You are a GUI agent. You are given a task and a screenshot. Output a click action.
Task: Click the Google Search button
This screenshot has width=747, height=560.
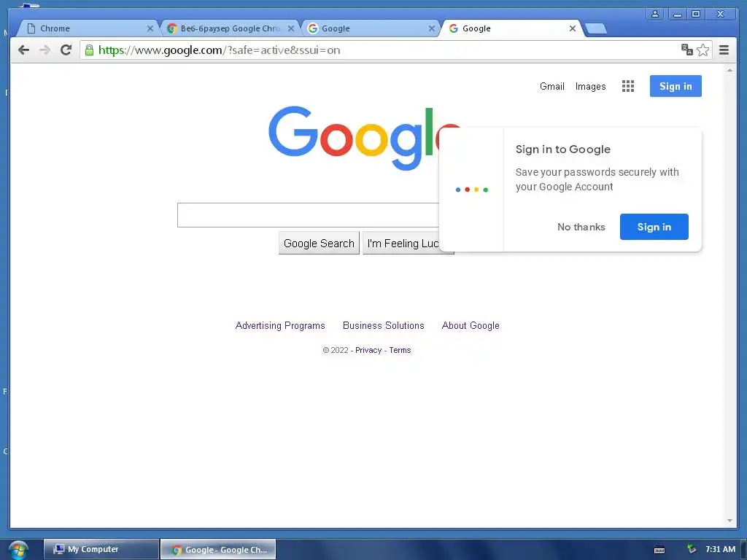319,244
